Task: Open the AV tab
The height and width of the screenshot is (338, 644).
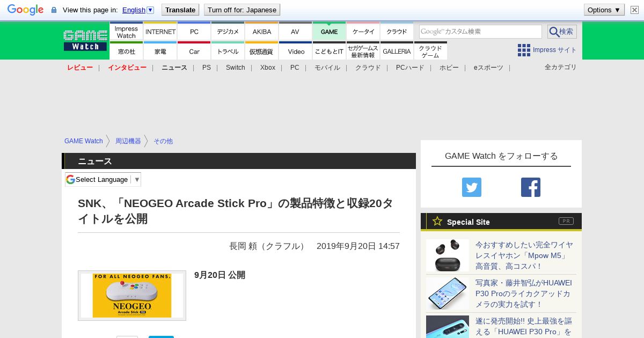Action: coord(295,32)
